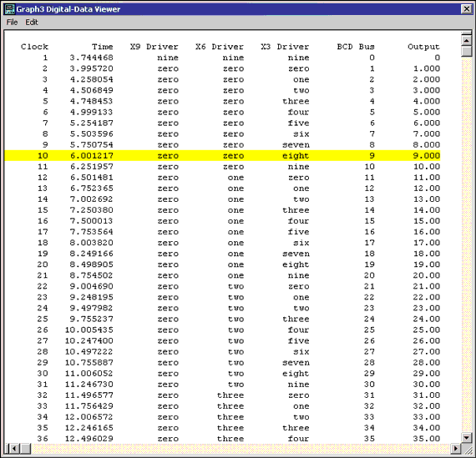Click the horizontal scrollbar right arrow

(455, 448)
